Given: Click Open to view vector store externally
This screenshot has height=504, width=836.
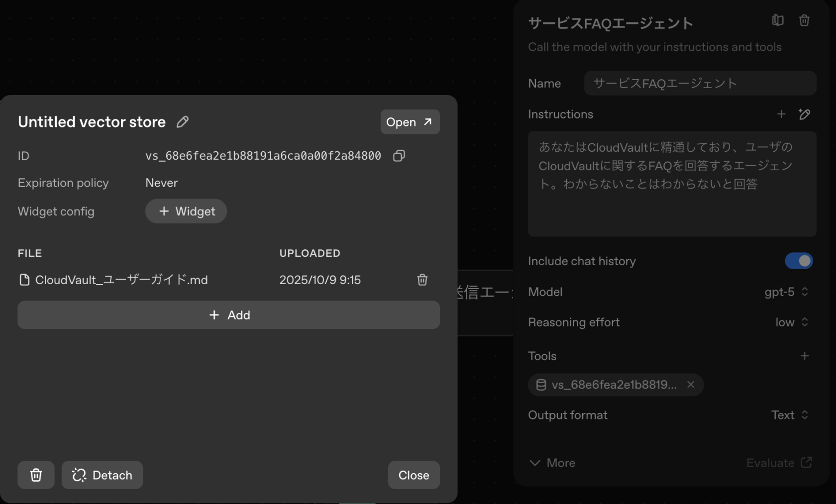Looking at the screenshot, I should point(410,122).
